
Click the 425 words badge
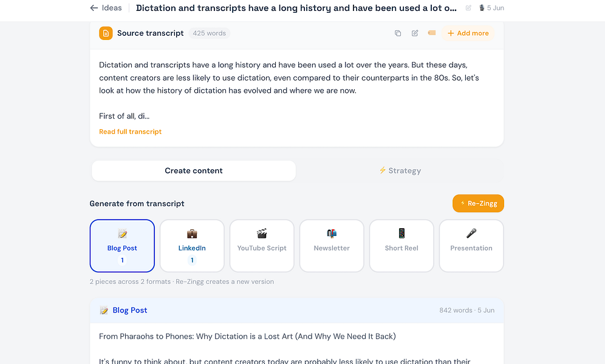pos(209,33)
